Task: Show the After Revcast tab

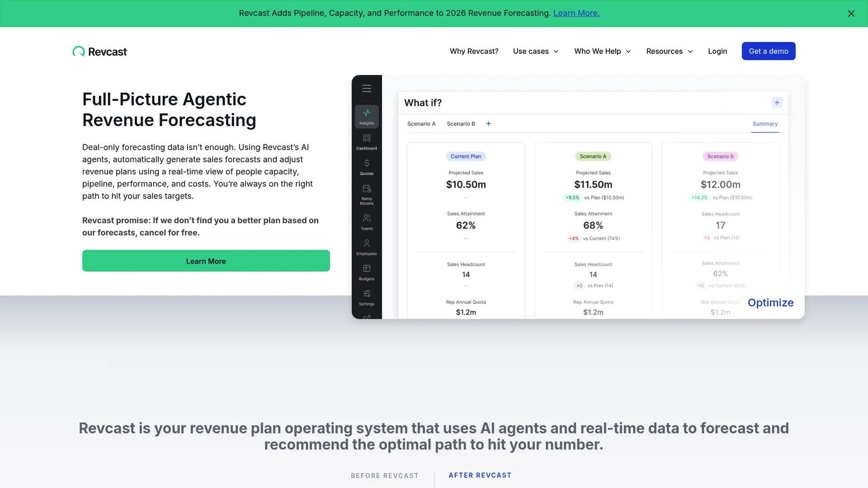Action: tap(480, 475)
